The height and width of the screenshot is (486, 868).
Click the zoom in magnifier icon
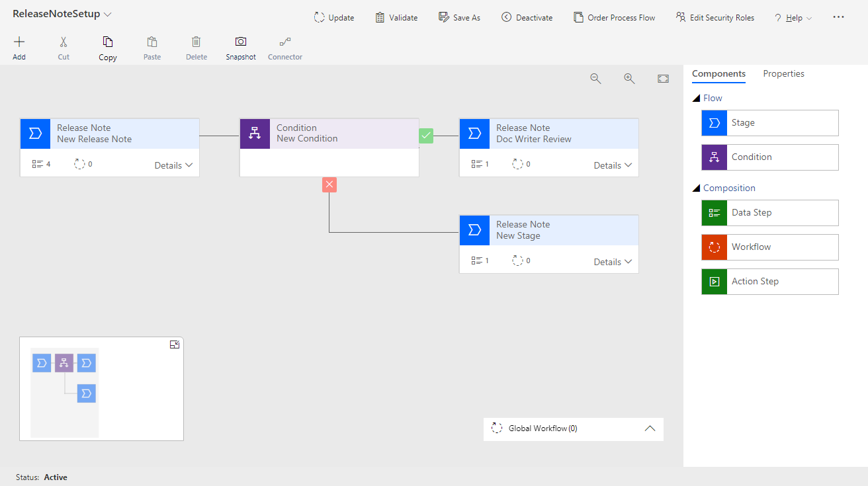(x=629, y=79)
